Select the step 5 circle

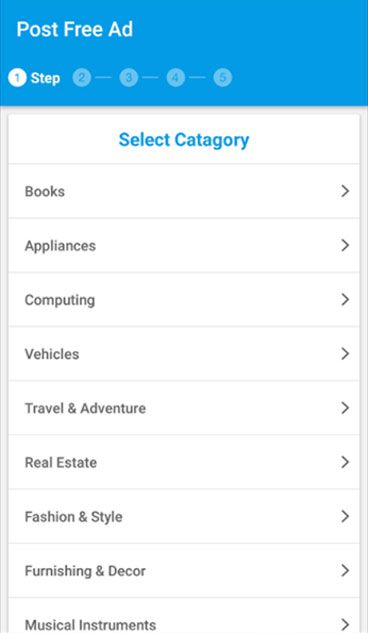[x=223, y=78]
